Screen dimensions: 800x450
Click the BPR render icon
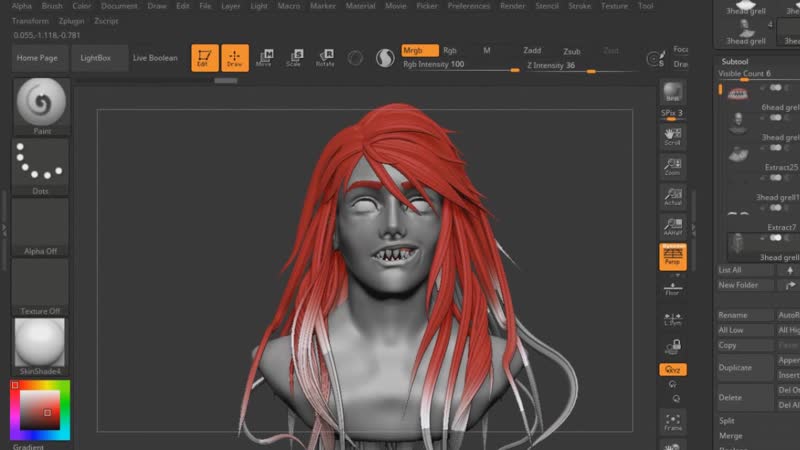coord(672,91)
